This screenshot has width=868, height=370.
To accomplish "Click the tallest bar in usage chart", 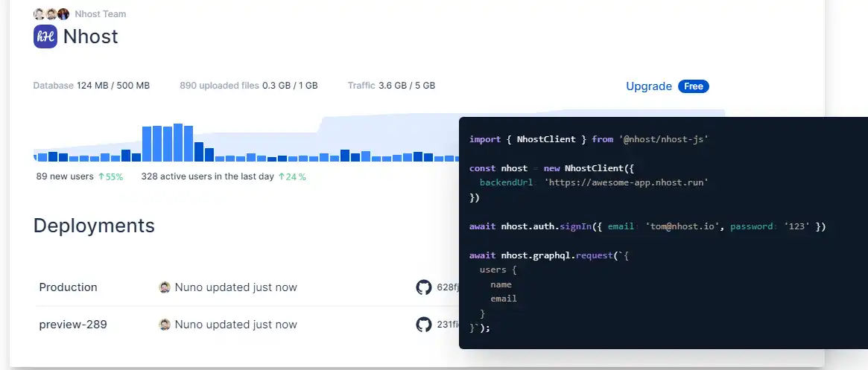I will [x=178, y=143].
